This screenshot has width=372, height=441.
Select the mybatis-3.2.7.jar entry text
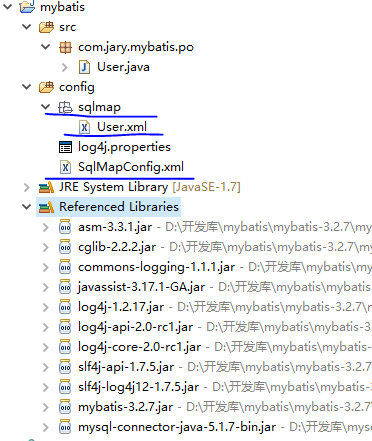(125, 407)
